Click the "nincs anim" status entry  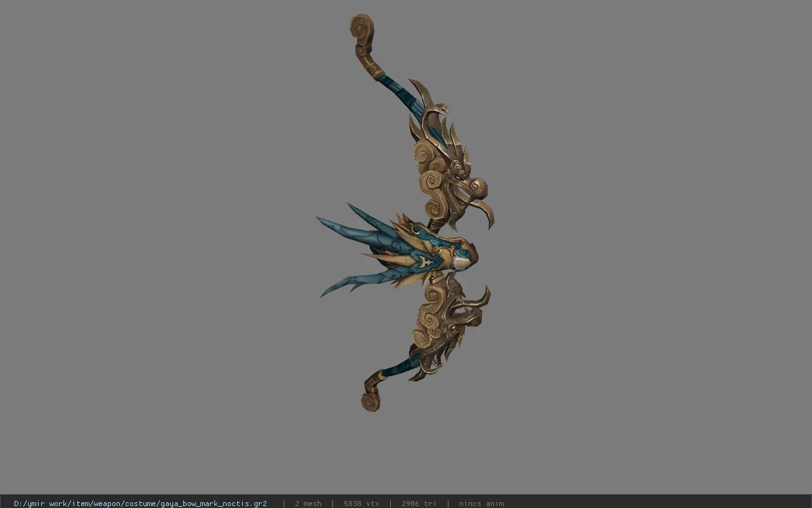(481, 504)
